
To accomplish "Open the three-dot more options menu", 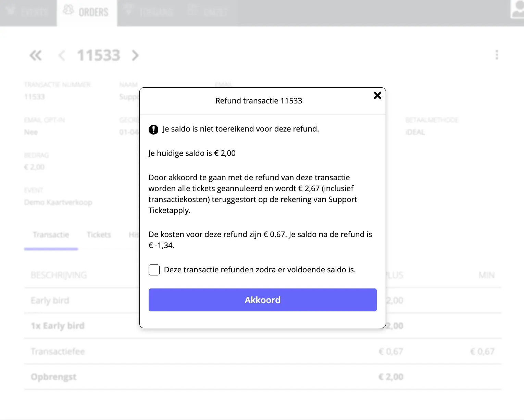I will [497, 55].
